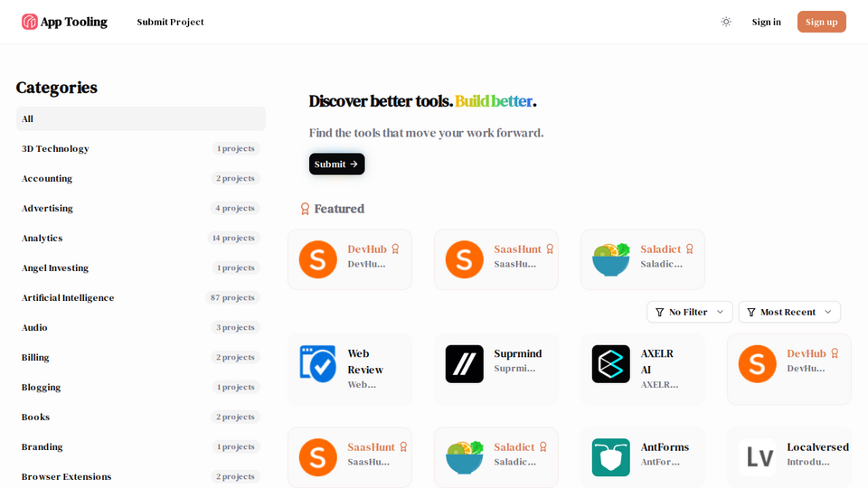868x488 pixels.
Task: Click the featured Saladict salad bowl logo
Action: pyautogui.click(x=611, y=259)
